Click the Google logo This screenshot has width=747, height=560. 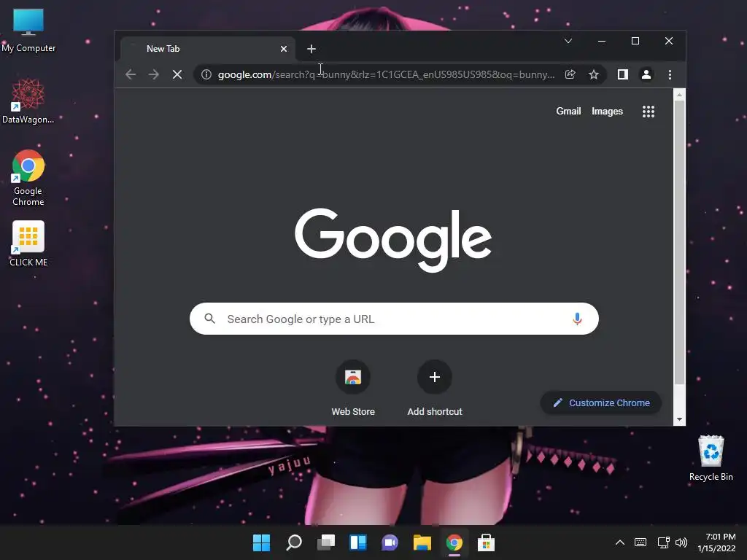pos(393,239)
